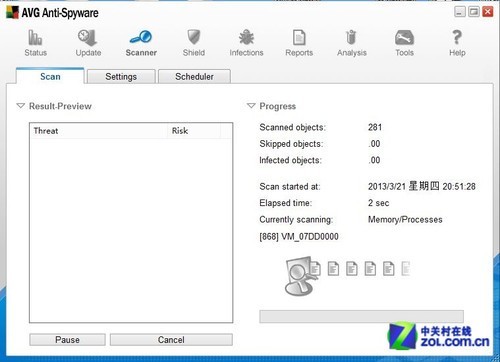Image resolution: width=500 pixels, height=362 pixels.
Task: Click the empty threat results list
Action: click(x=131, y=230)
